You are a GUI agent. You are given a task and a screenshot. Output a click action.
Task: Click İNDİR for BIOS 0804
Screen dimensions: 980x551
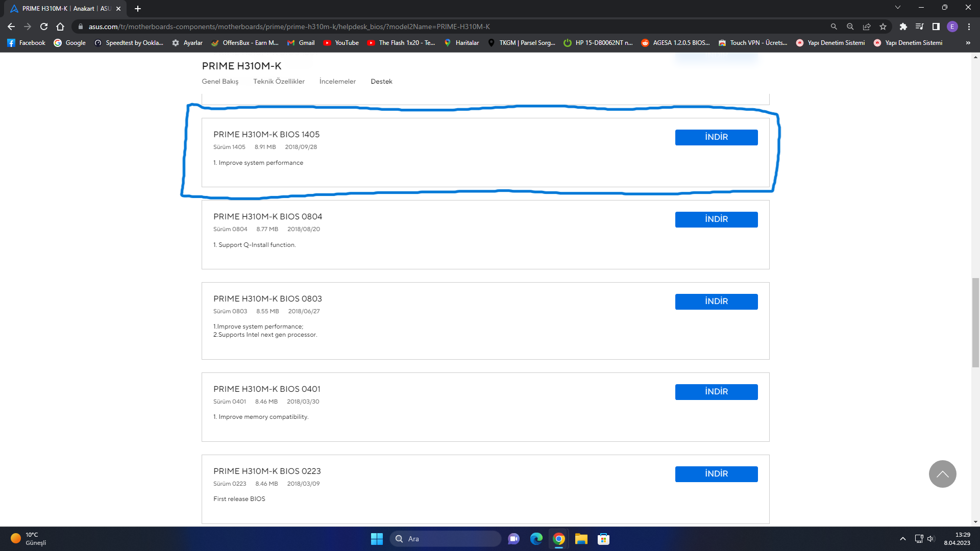716,219
